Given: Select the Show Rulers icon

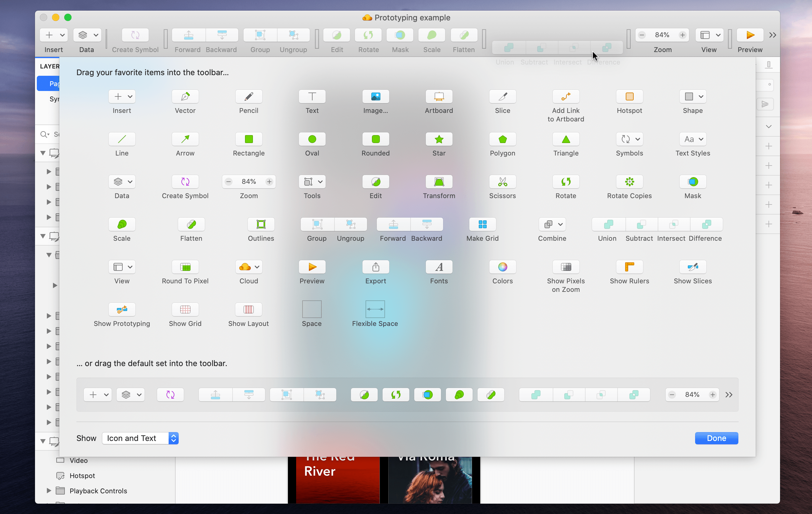Looking at the screenshot, I should pyautogui.click(x=629, y=267).
